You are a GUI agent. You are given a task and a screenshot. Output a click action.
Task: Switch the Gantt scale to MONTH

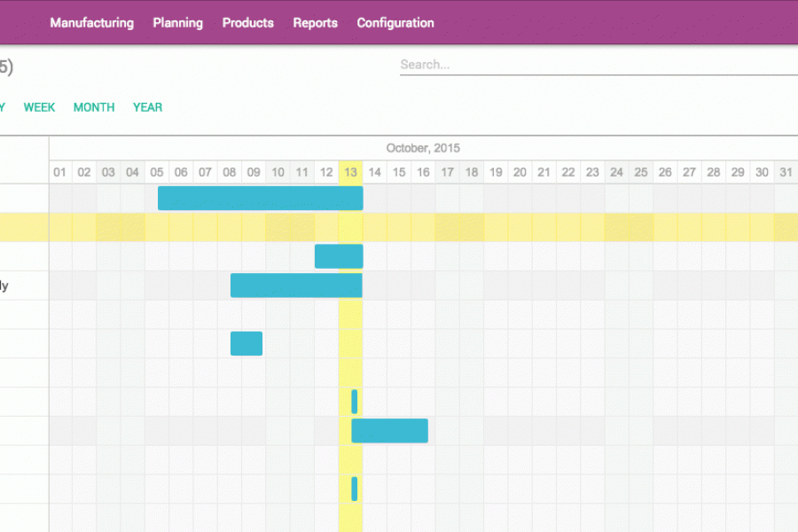coord(94,107)
